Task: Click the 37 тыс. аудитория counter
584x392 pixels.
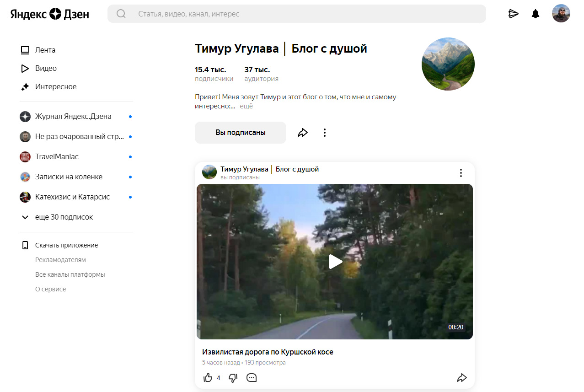Action: click(x=262, y=74)
